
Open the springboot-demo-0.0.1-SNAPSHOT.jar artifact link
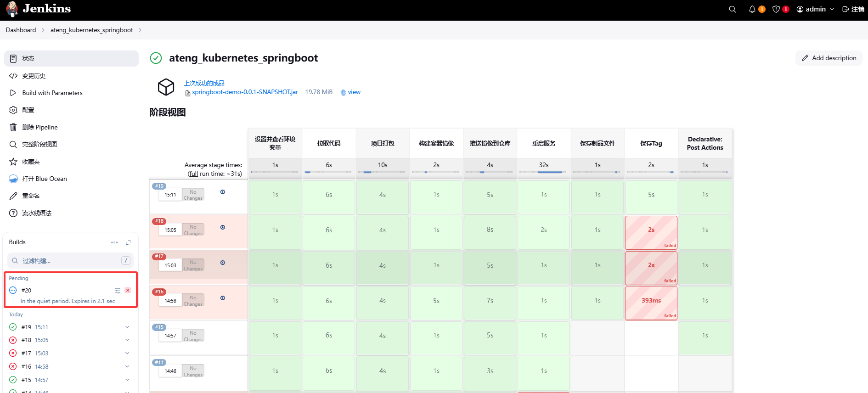[x=245, y=92]
